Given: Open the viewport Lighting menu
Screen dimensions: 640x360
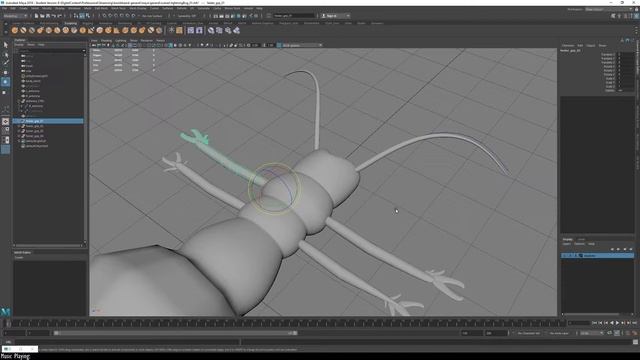Looking at the screenshot, I should [120, 40].
